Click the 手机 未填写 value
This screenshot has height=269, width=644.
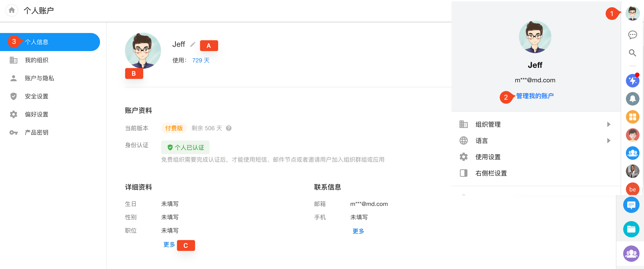point(359,217)
